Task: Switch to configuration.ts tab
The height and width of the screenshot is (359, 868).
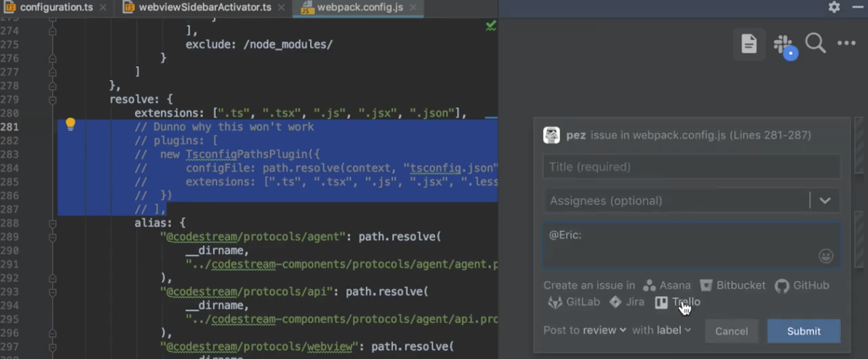Action: 51,8
